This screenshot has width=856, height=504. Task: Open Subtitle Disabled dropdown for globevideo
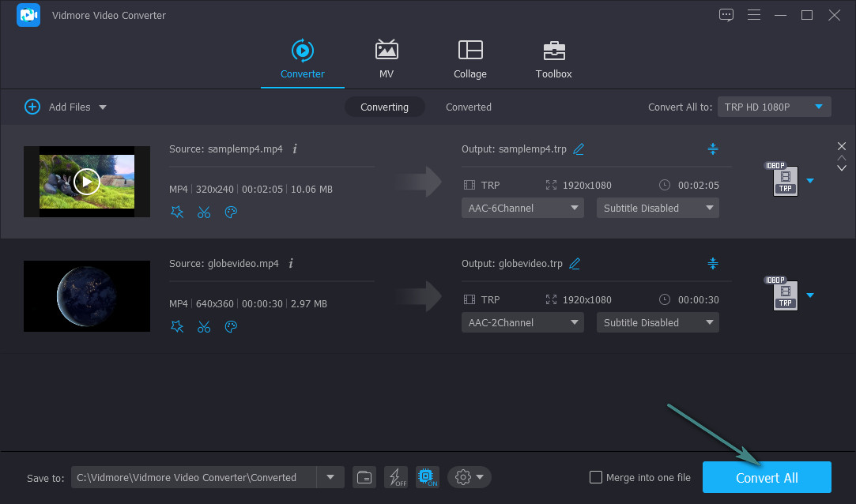pyautogui.click(x=658, y=322)
